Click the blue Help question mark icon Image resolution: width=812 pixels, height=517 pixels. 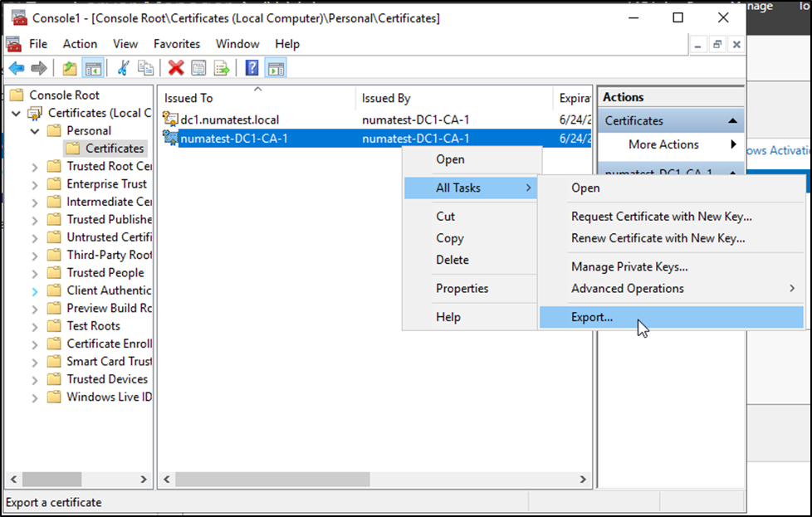[x=252, y=68]
